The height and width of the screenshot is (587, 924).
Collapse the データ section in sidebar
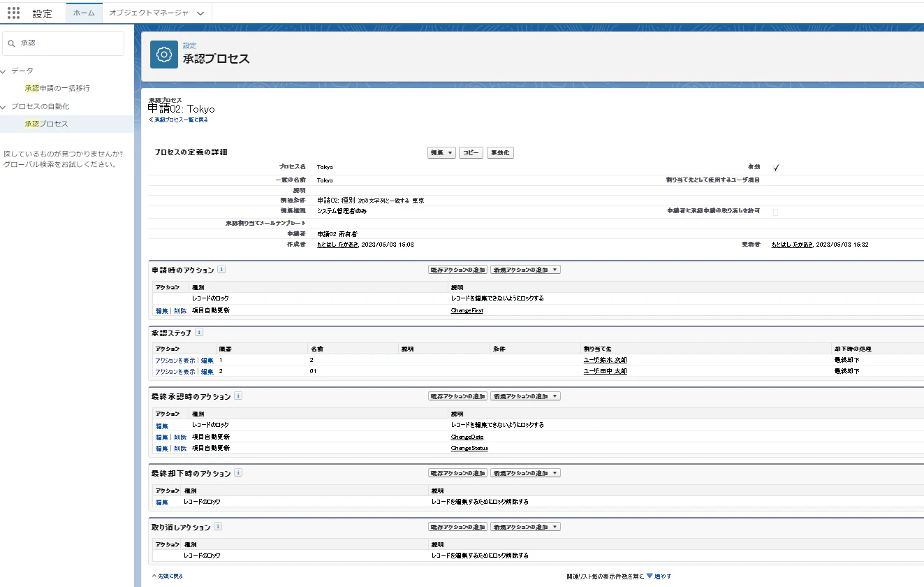click(x=3, y=71)
